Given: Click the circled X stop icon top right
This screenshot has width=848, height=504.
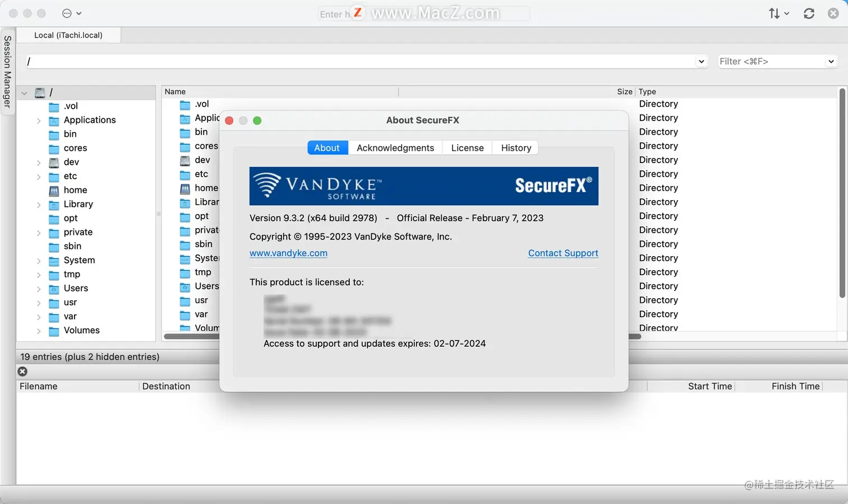Looking at the screenshot, I should click(x=833, y=13).
